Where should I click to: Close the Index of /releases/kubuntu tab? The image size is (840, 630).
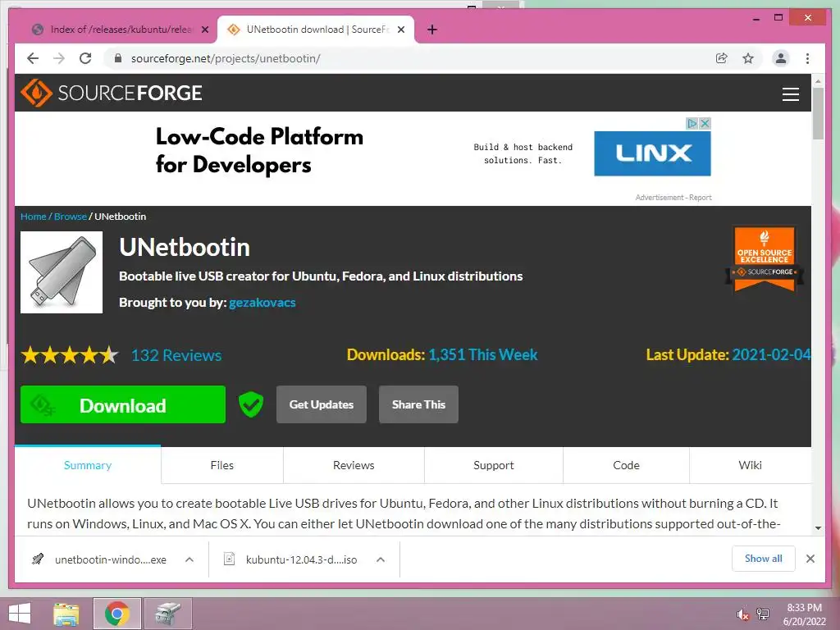tap(204, 30)
